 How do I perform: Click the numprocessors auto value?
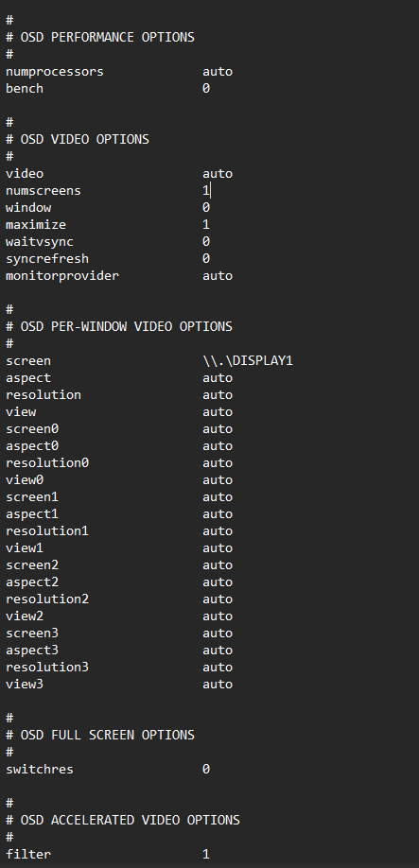[218, 72]
